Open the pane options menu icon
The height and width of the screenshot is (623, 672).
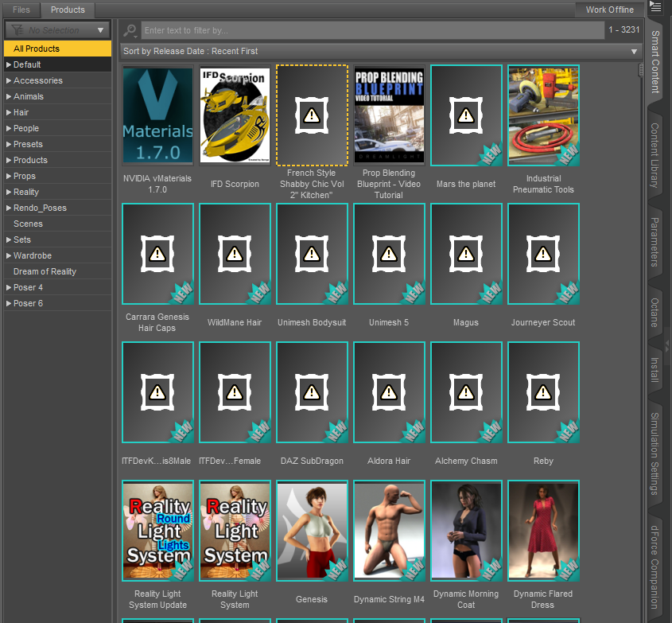pos(655,7)
